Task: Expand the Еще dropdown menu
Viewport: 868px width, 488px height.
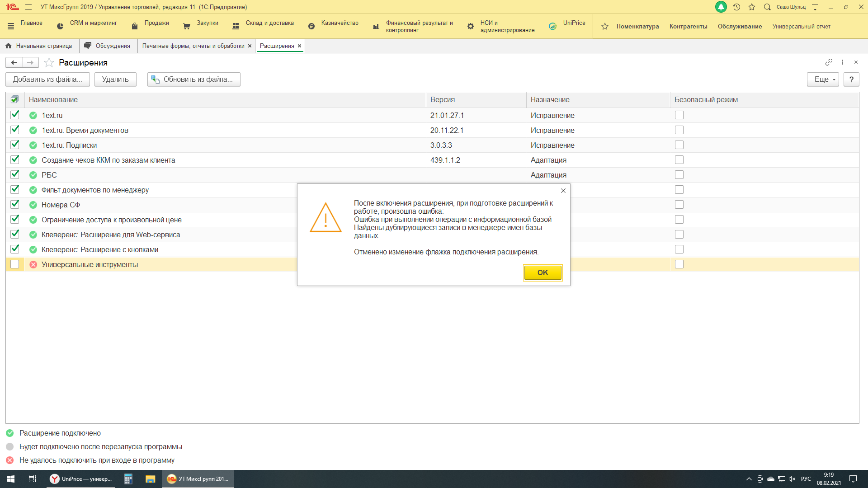Action: pyautogui.click(x=823, y=80)
